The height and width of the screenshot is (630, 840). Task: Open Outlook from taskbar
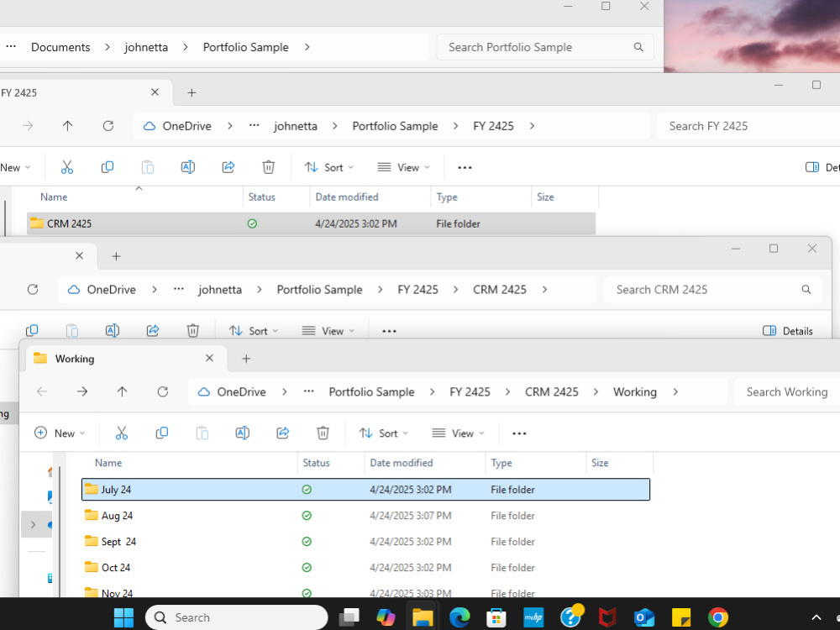tap(644, 617)
